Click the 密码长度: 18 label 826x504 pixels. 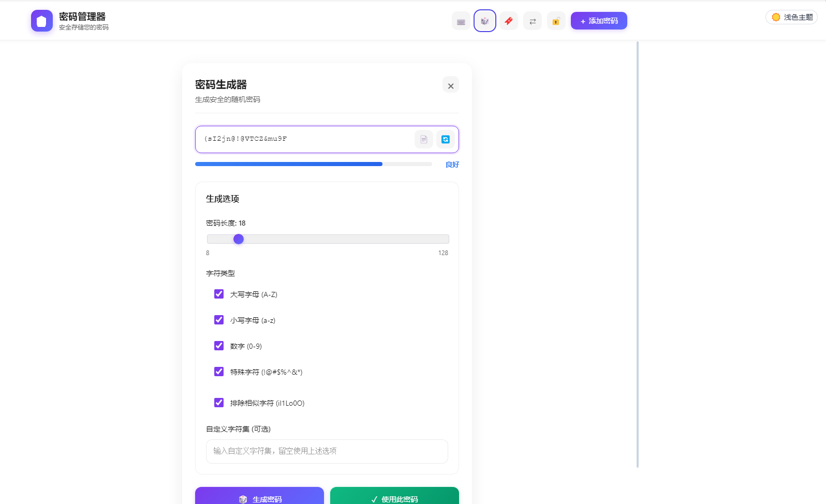point(226,223)
